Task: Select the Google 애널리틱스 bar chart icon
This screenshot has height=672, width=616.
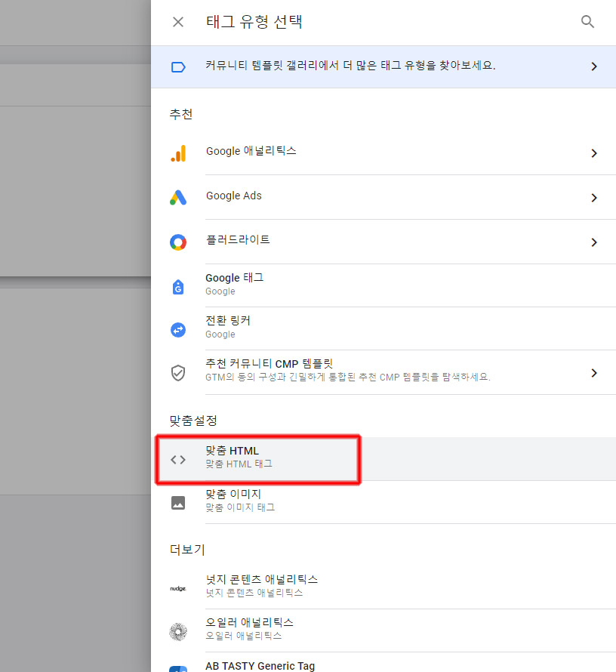Action: click(179, 153)
